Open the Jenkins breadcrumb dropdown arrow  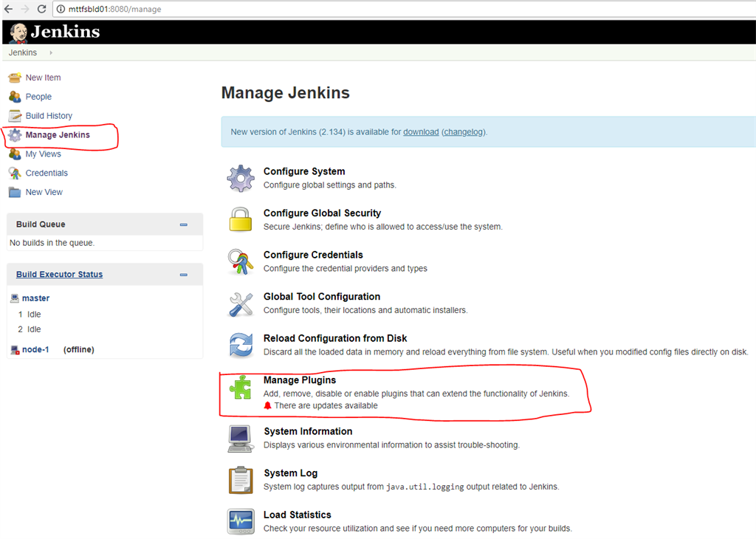click(51, 52)
